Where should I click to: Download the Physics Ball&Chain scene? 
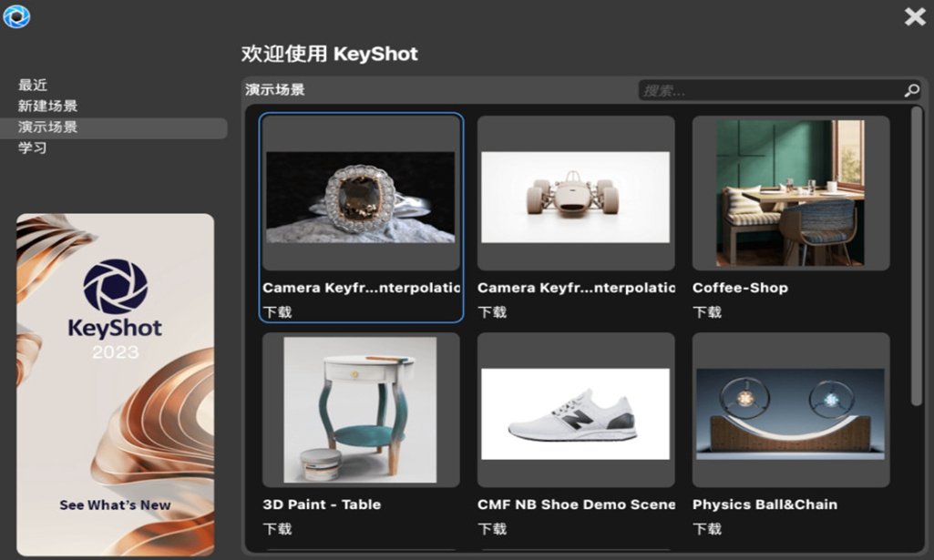pyautogui.click(x=708, y=528)
